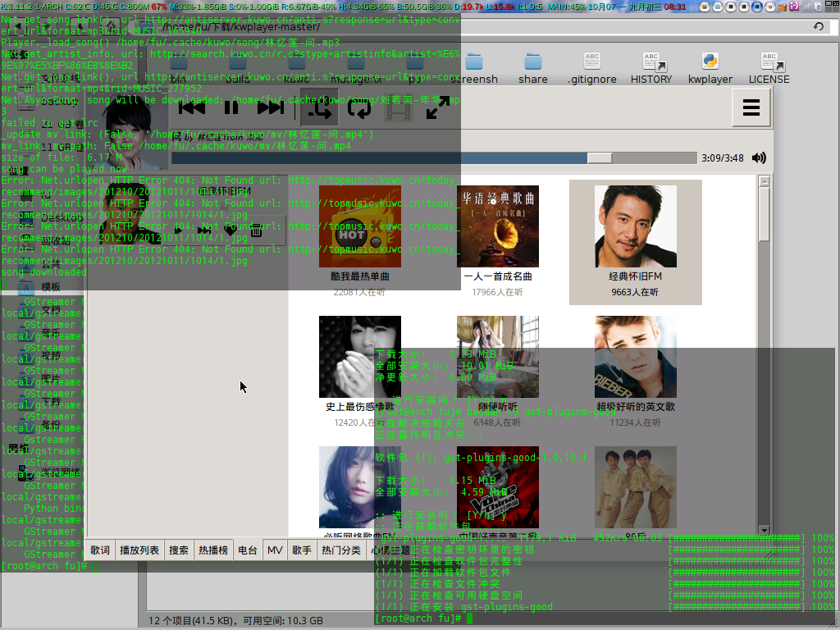
Task: Open the LICENSE file shortcut
Action: 769,69
